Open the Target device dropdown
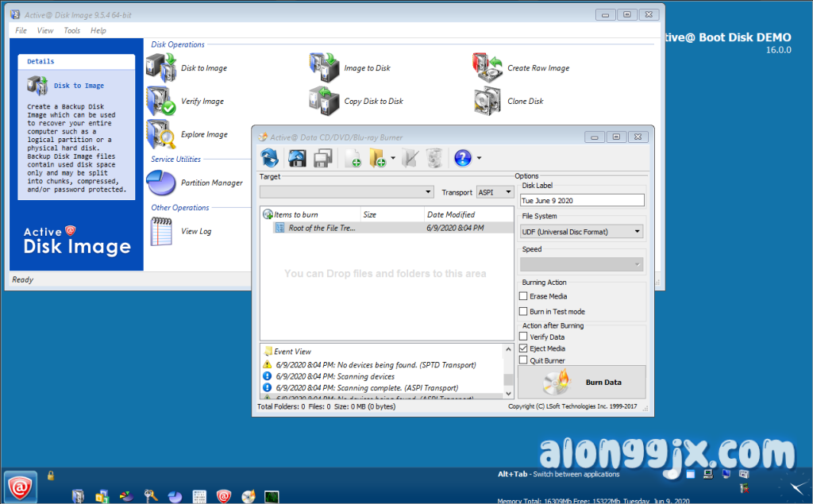Image resolution: width=813 pixels, height=504 pixels. [x=347, y=192]
